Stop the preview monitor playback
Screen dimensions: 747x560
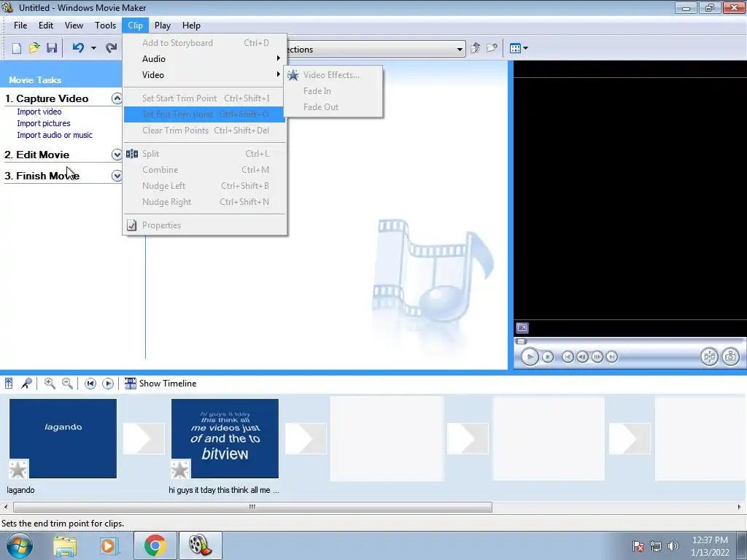(548, 357)
